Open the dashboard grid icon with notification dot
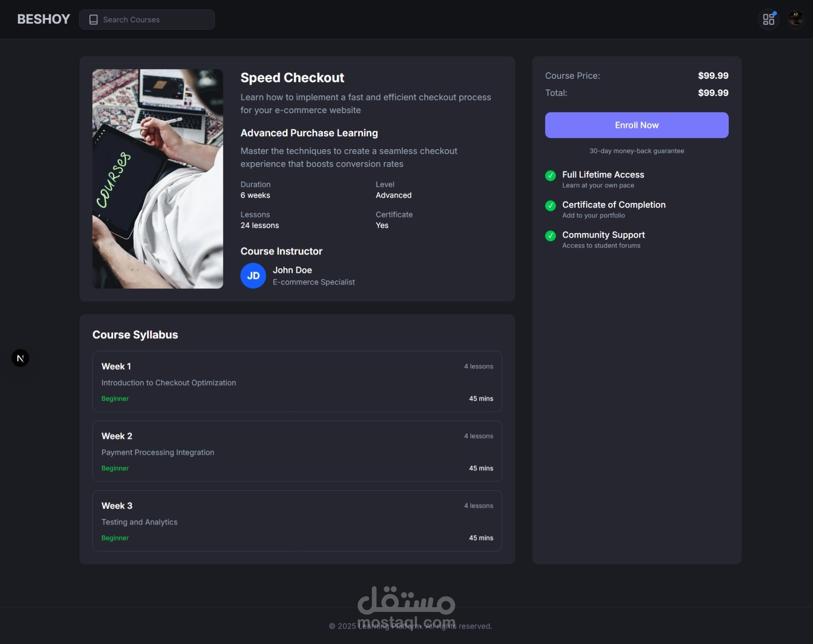The height and width of the screenshot is (644, 813). 769,19
